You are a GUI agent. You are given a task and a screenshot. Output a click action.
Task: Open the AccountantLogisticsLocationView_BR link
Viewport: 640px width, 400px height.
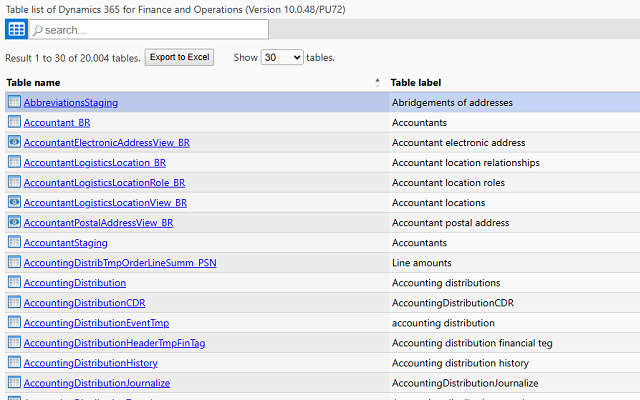[105, 203]
